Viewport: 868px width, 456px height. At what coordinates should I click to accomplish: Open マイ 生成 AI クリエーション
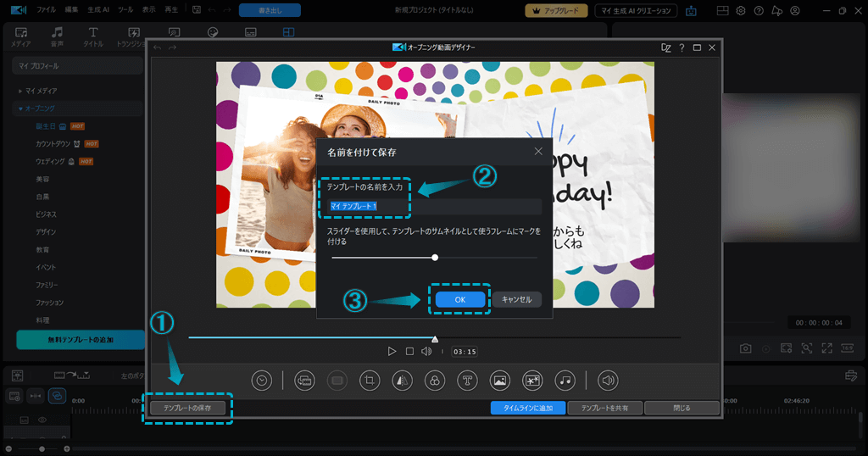pyautogui.click(x=636, y=10)
